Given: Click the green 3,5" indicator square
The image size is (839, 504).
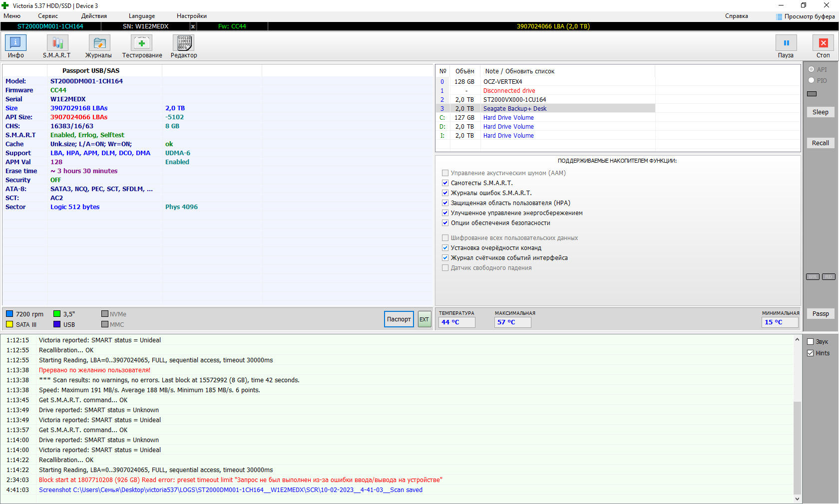Looking at the screenshot, I should (x=57, y=314).
